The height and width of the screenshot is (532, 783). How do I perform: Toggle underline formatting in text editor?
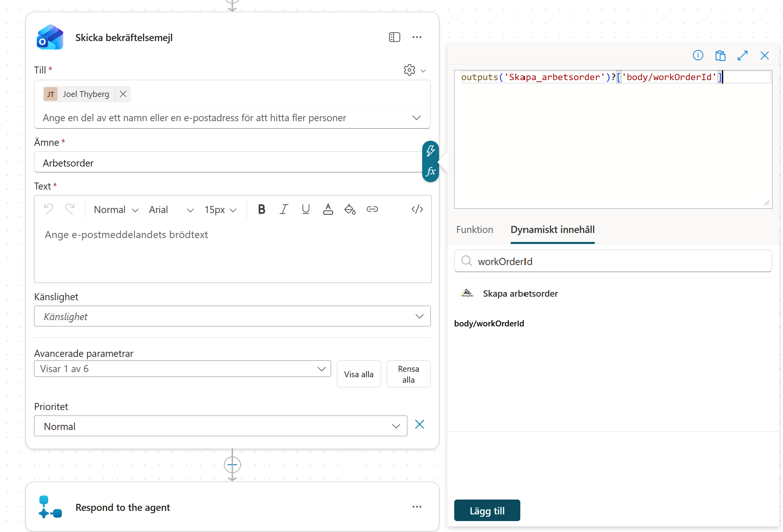[306, 210]
